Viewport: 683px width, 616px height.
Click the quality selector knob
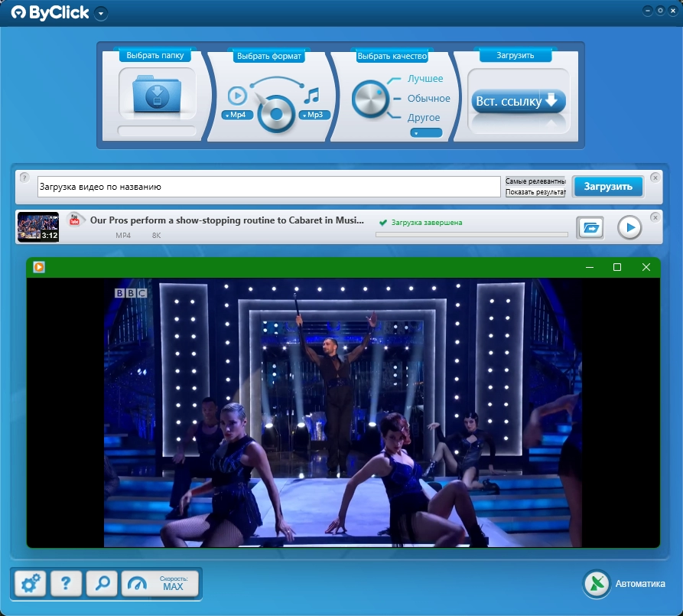(370, 99)
